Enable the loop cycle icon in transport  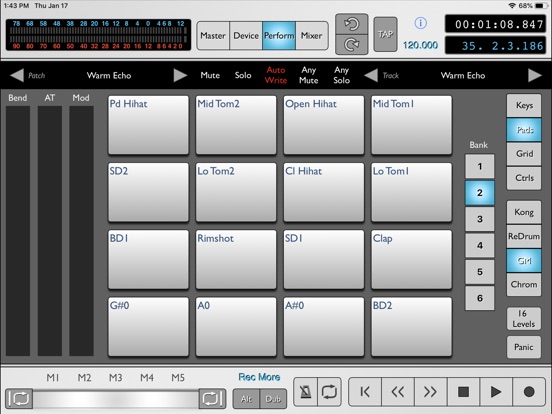[x=330, y=391]
